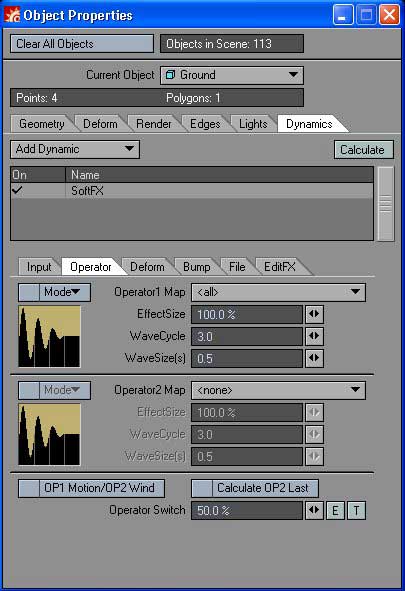Expand the Operator1 Map dropdown
This screenshot has height=591, width=405.
pyautogui.click(x=278, y=292)
